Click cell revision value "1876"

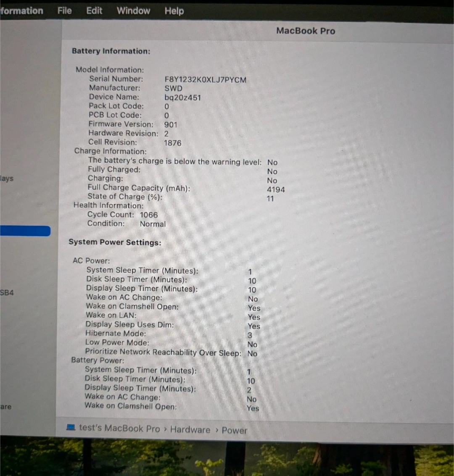(x=172, y=143)
